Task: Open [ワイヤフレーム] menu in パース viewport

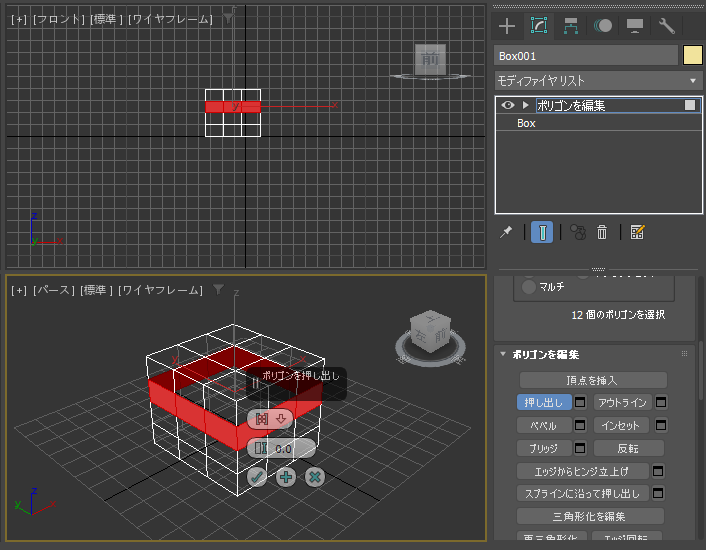Action: click(160, 290)
